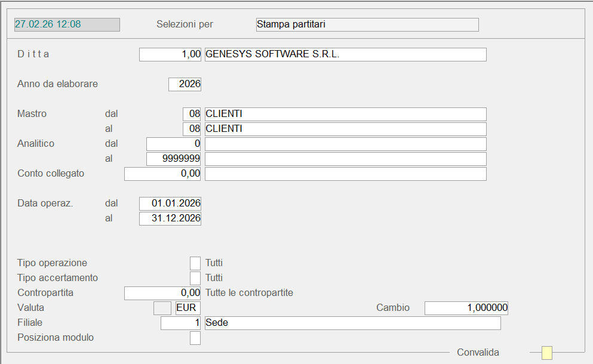Edit the Anno da elaborare field
The height and width of the screenshot is (364, 593).
point(185,84)
